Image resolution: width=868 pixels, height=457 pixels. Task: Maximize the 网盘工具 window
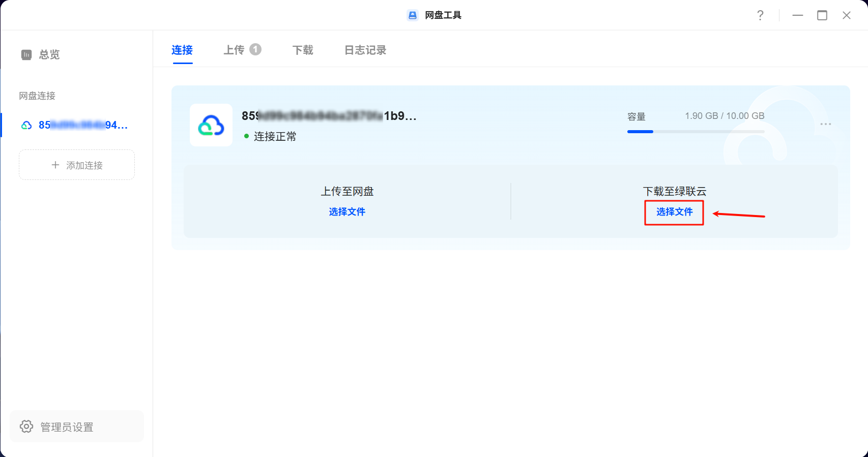click(822, 15)
